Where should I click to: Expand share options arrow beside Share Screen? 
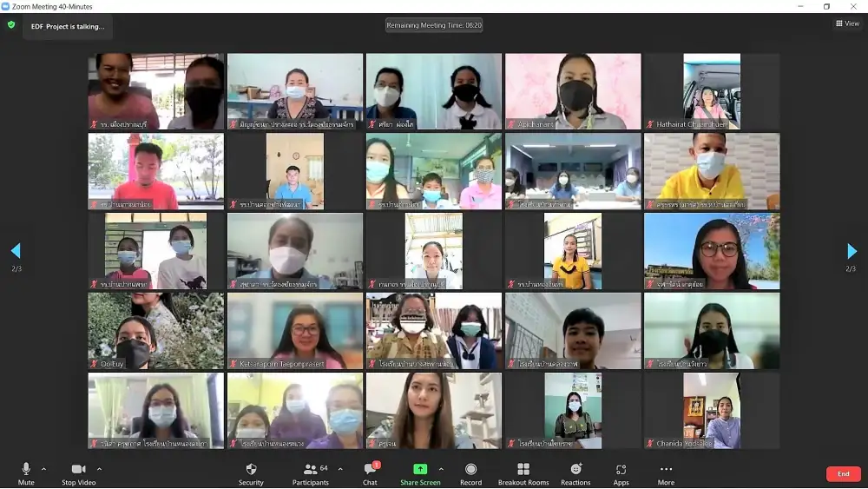coord(441,469)
